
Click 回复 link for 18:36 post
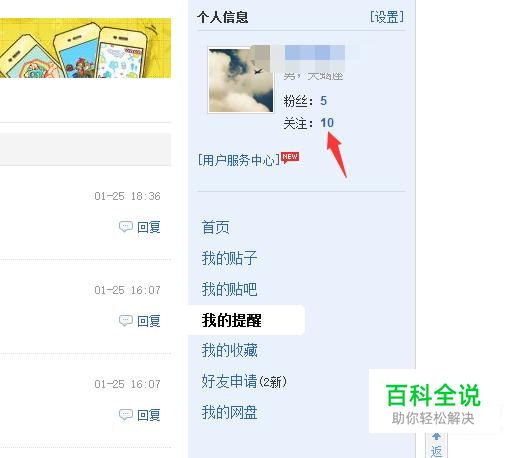pyautogui.click(x=149, y=227)
